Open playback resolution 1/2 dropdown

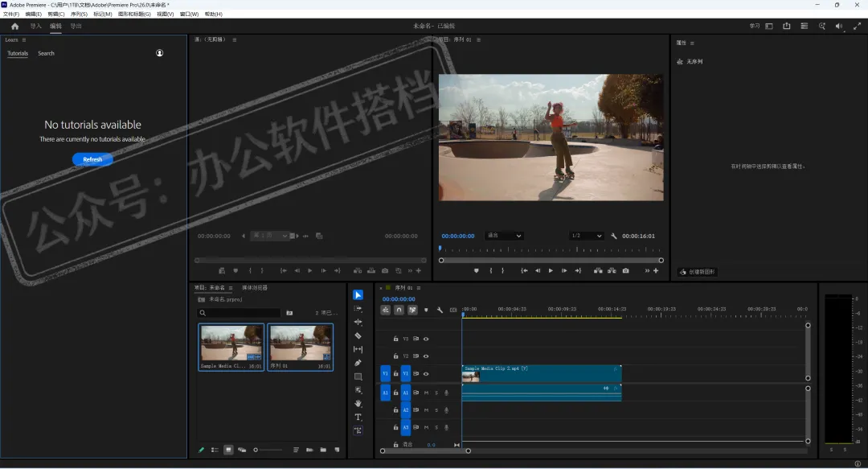(586, 236)
